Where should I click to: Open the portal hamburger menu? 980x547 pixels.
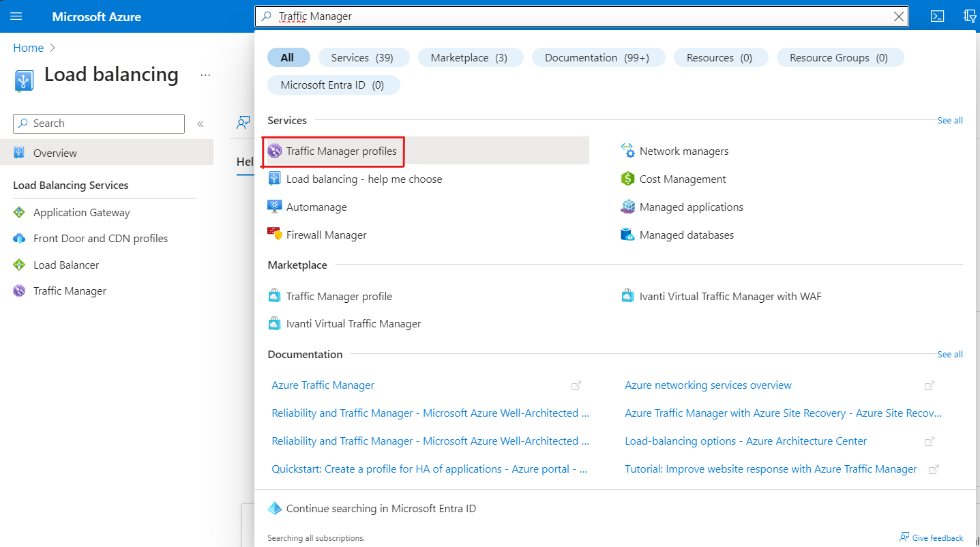tap(16, 16)
